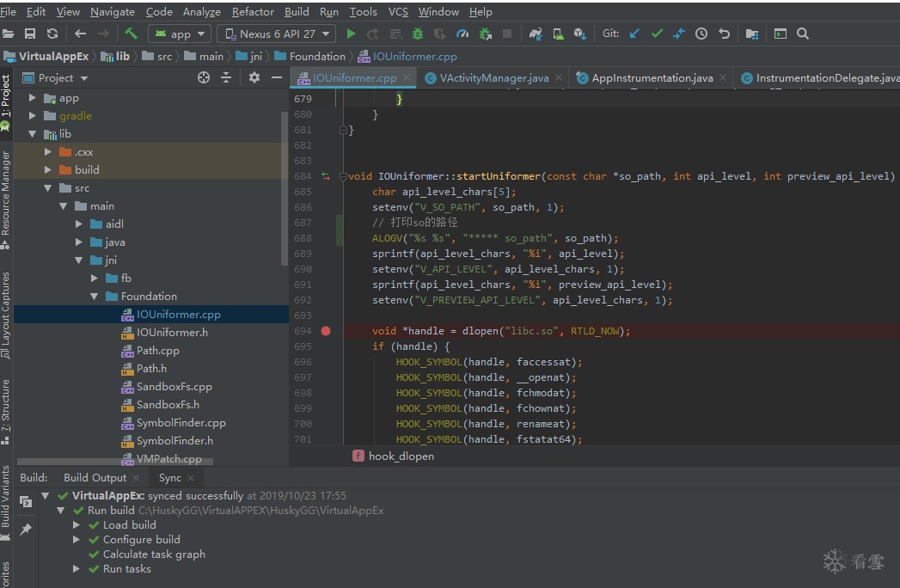Expand the Load build node
Viewport: 900px width, 588px height.
point(77,525)
